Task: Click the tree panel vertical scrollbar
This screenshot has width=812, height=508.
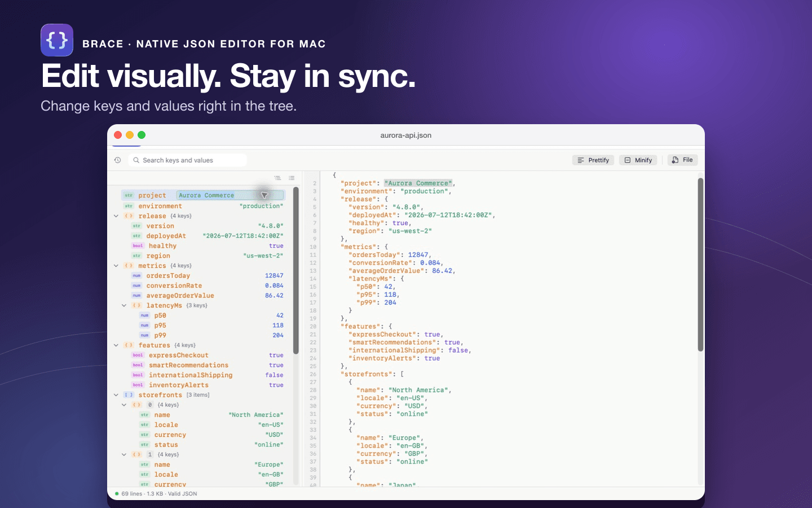Action: point(296,270)
